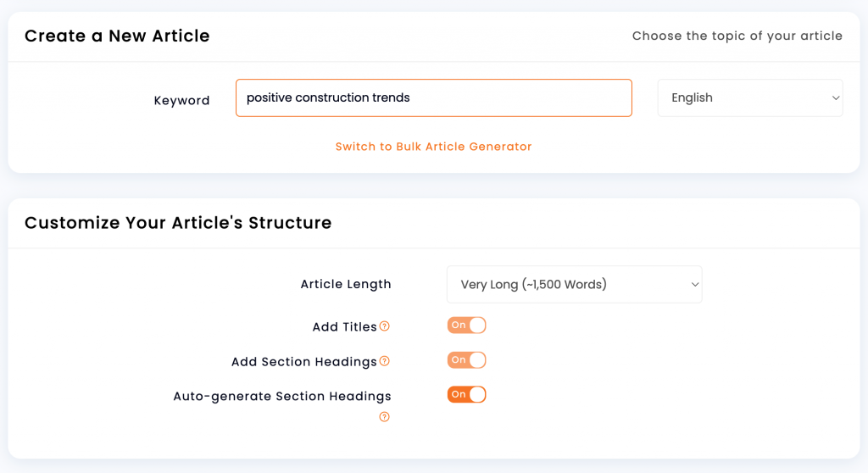This screenshot has height=473, width=868.
Task: Open the English language dropdown
Action: pyautogui.click(x=750, y=98)
